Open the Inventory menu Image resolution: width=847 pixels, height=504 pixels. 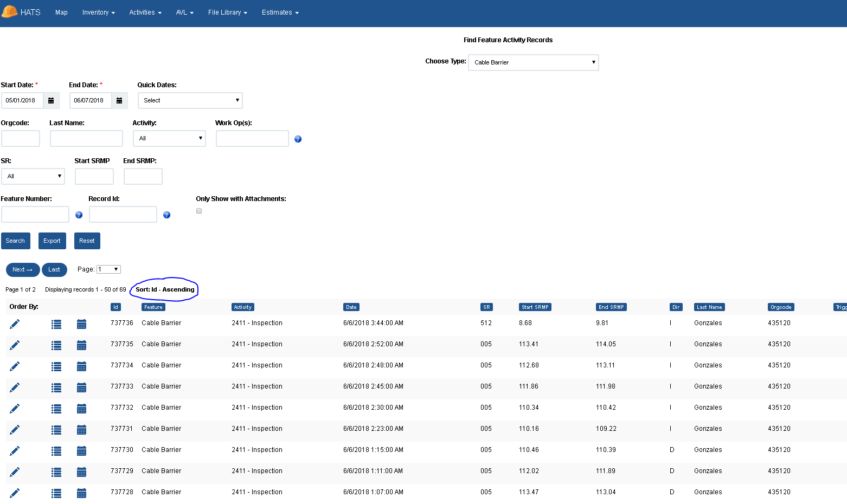click(x=98, y=12)
